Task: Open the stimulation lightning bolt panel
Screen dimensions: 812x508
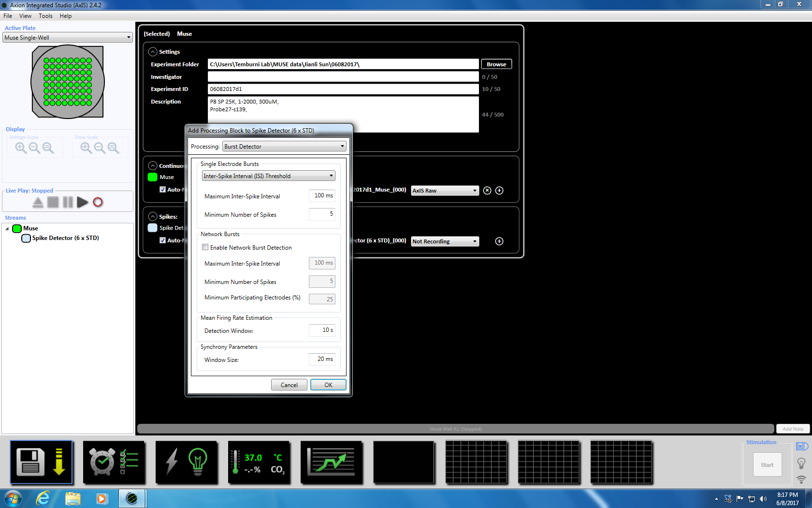Action: [x=187, y=462]
